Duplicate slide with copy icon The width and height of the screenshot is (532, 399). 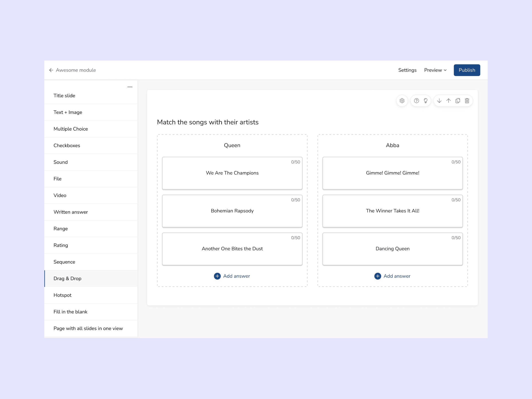(458, 101)
